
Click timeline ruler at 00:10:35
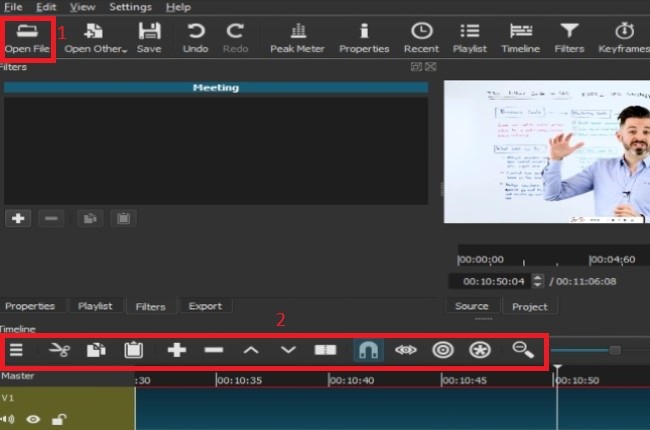coord(239,380)
